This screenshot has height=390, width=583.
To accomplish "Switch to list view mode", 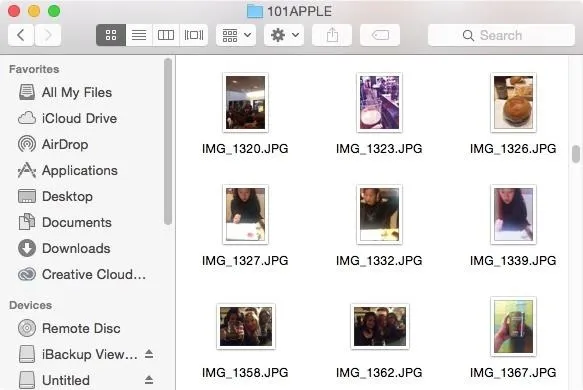I will coord(139,35).
